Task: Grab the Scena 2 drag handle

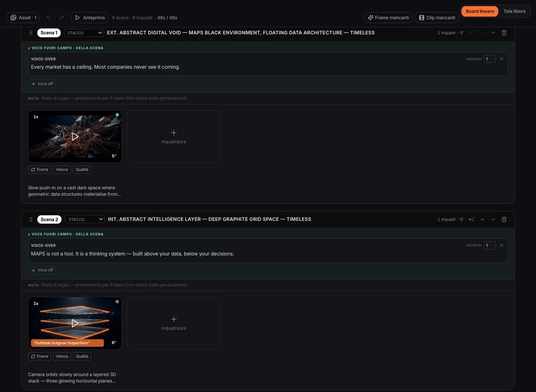Action: pos(31,219)
